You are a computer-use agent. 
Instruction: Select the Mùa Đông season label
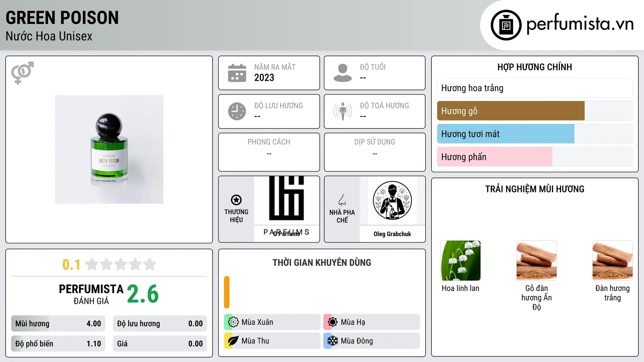point(357,341)
